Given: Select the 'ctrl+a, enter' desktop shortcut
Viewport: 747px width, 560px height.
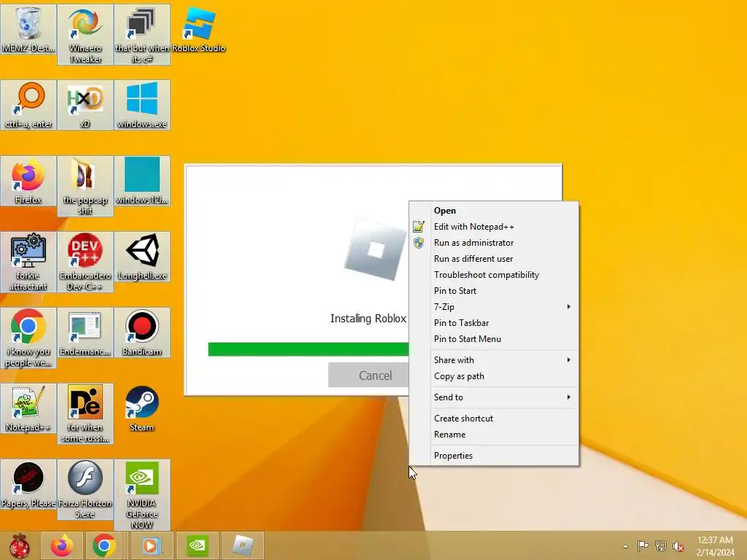Looking at the screenshot, I should [28, 105].
